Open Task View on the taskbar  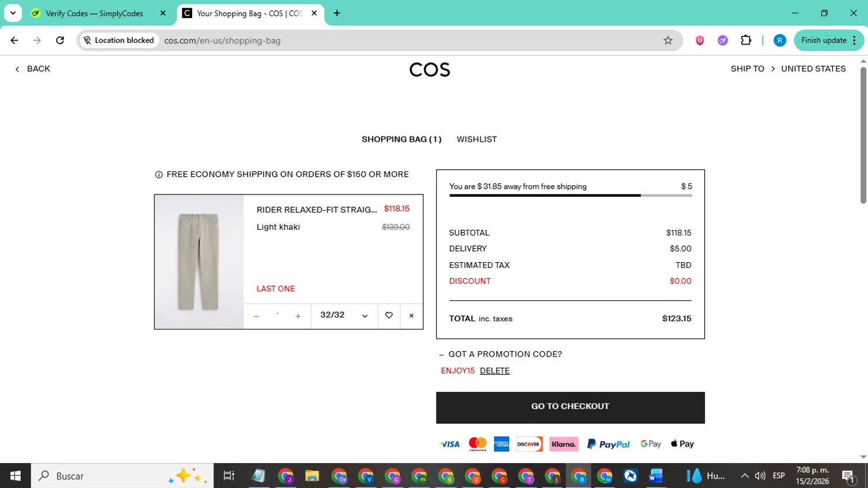tap(229, 476)
